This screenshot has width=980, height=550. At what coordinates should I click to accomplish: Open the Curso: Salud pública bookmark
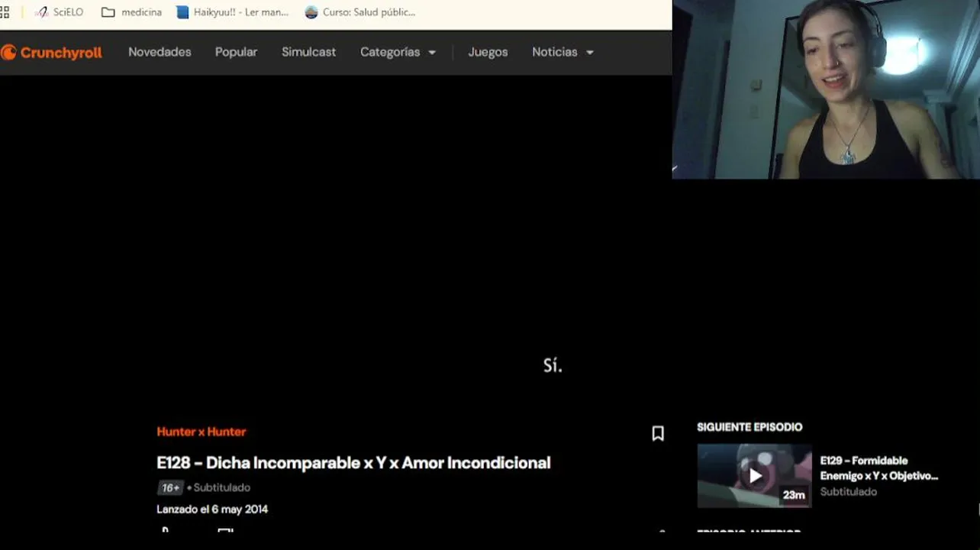tap(359, 12)
